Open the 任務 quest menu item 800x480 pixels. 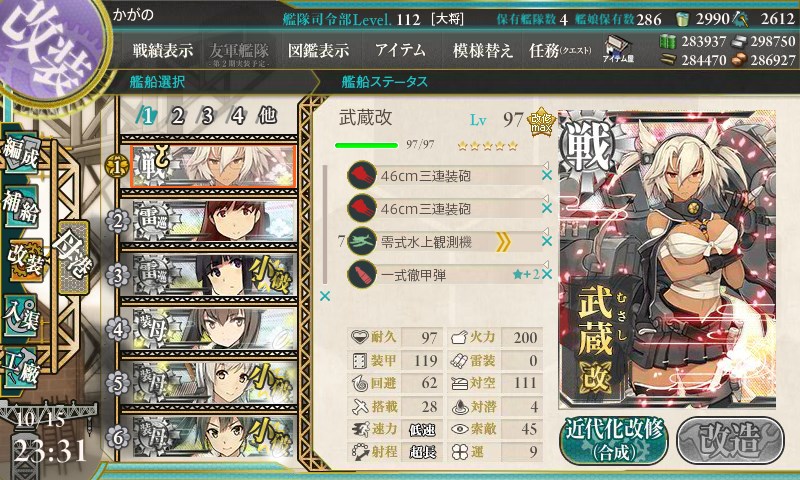560,50
